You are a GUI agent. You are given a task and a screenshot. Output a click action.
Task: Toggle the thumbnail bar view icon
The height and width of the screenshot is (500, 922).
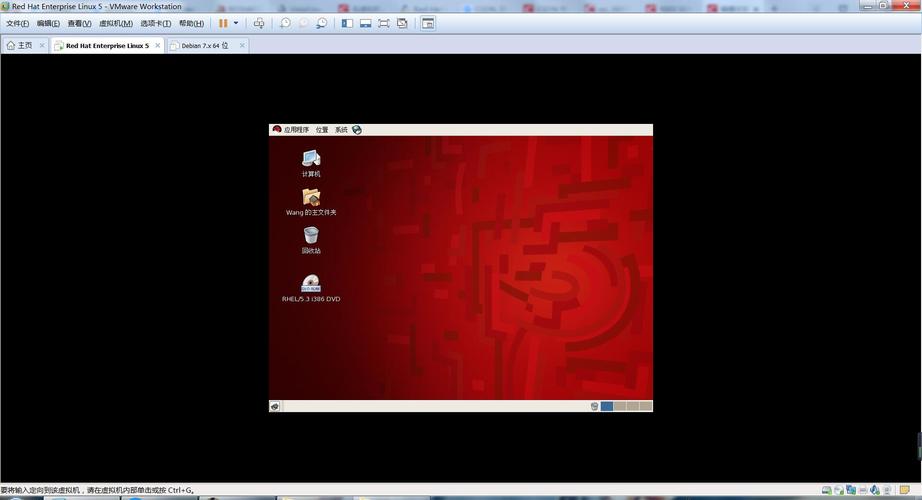pos(366,24)
